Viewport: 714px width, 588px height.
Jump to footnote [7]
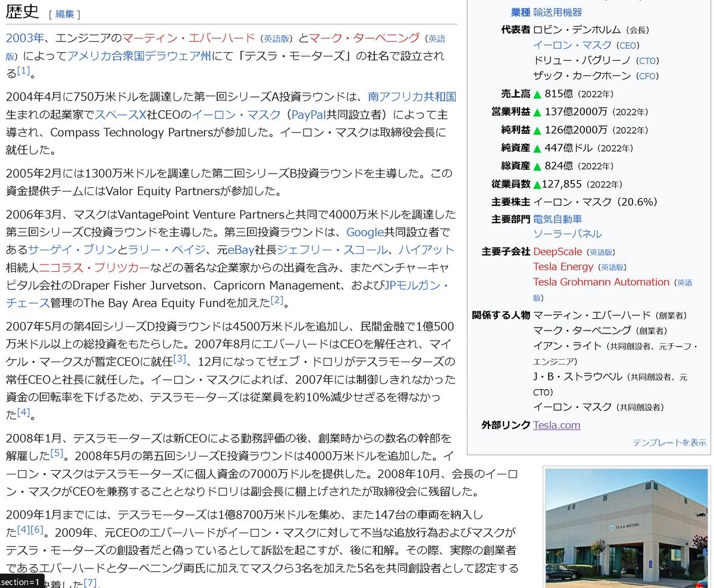90,582
